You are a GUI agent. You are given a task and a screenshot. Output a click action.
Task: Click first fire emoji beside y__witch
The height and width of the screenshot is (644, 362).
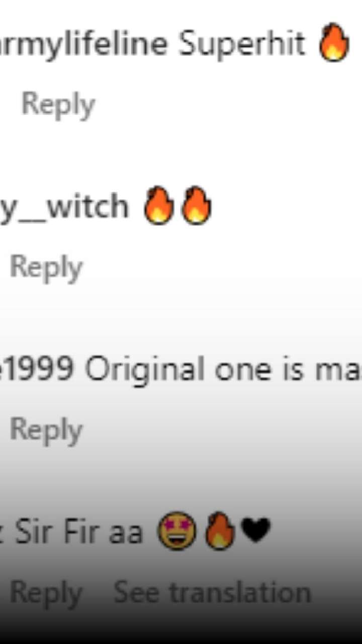point(158,205)
